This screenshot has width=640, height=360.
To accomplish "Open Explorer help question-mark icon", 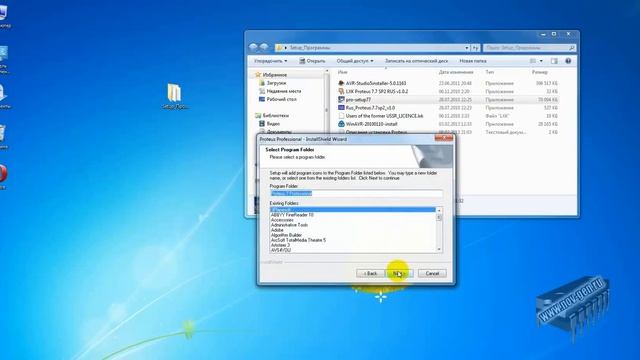I will (568, 61).
